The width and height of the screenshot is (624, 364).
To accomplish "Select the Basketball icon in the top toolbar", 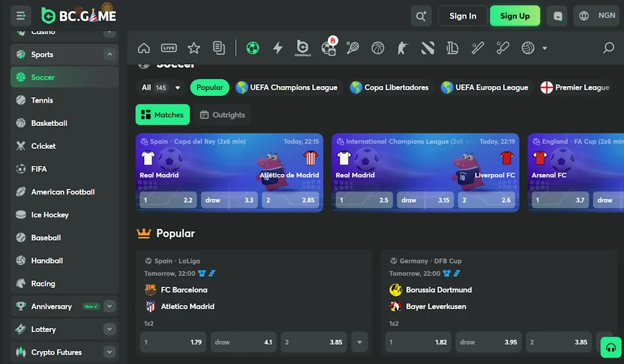I will [x=377, y=47].
